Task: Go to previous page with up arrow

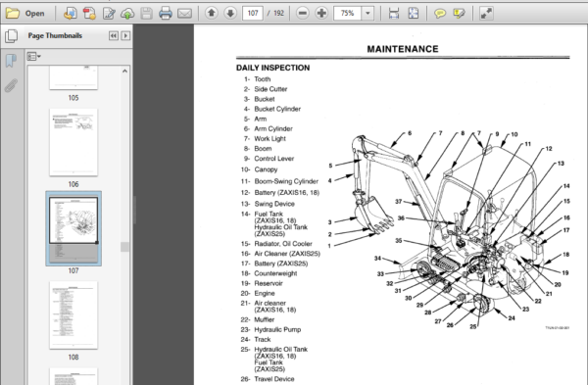Action: click(212, 14)
